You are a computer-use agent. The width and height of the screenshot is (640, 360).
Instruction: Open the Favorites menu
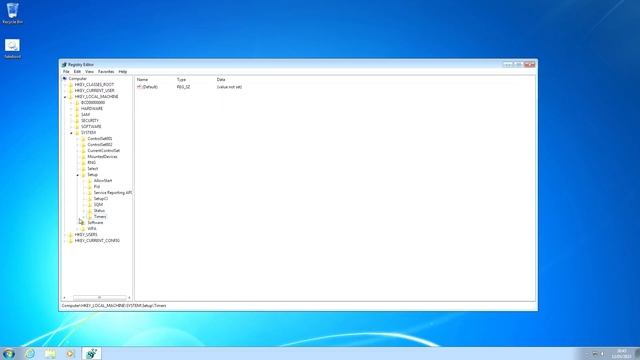tap(106, 71)
